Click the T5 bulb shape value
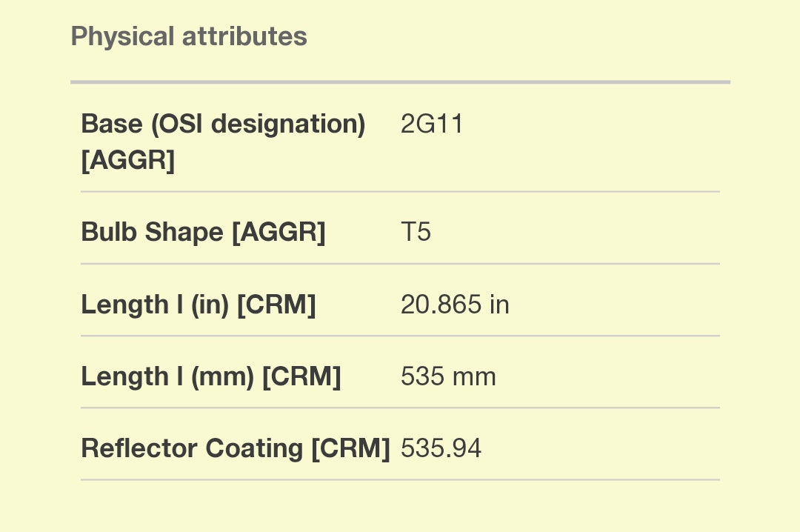 click(416, 232)
